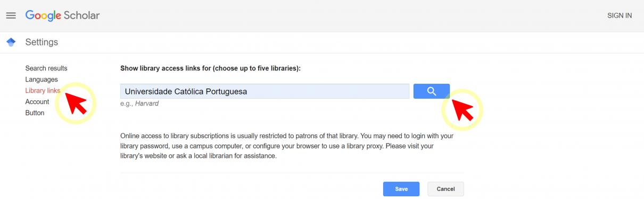This screenshot has height=199, width=644.
Task: Open the Search results settings section
Action: 46,68
